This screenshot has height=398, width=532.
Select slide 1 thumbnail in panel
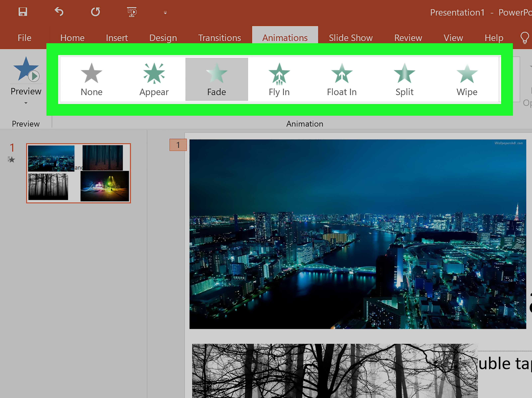[78, 173]
